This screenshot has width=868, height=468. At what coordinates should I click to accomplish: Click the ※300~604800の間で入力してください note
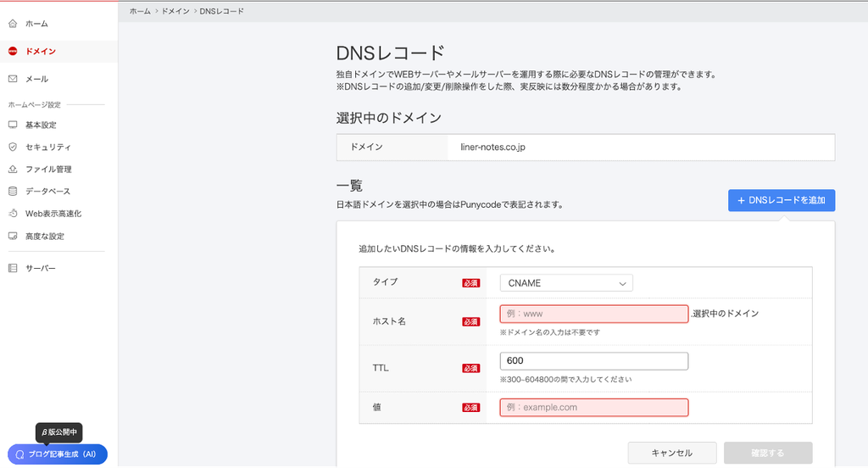pos(565,379)
